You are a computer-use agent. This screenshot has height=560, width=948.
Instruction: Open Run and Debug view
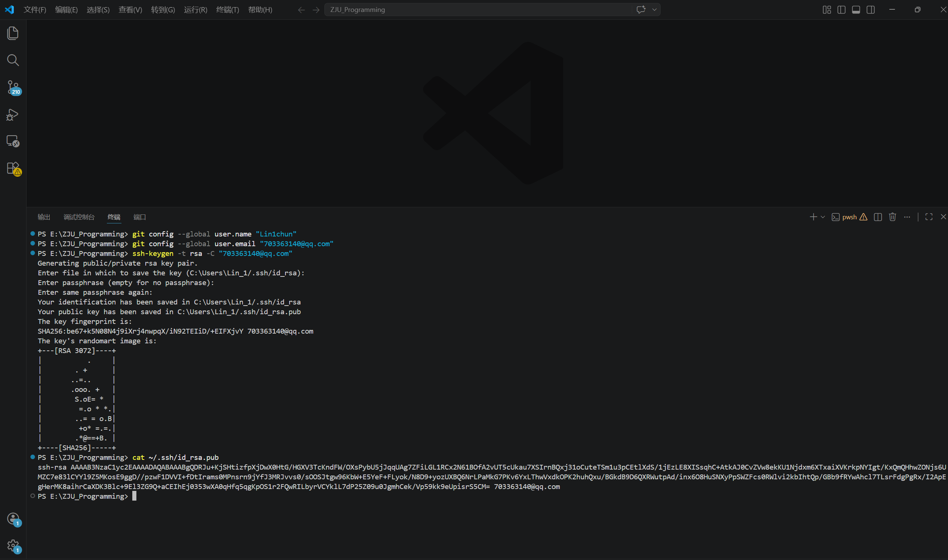pyautogui.click(x=13, y=114)
